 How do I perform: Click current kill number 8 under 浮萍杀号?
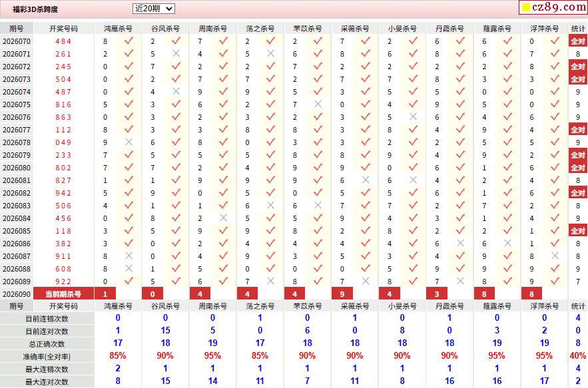[x=532, y=294]
